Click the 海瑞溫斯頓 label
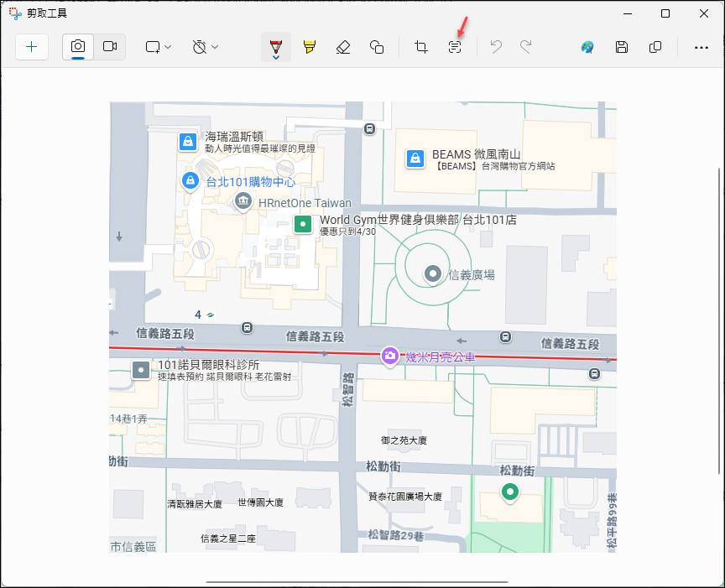 click(x=234, y=137)
